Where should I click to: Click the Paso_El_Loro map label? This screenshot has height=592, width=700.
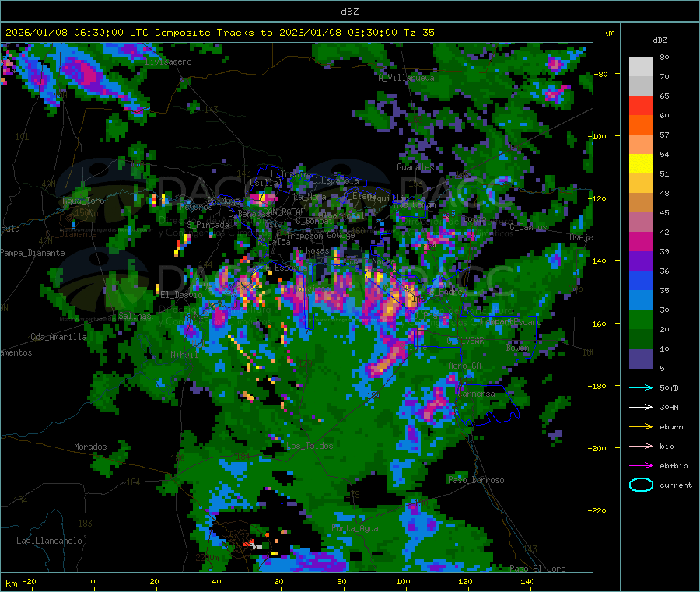[x=537, y=569]
